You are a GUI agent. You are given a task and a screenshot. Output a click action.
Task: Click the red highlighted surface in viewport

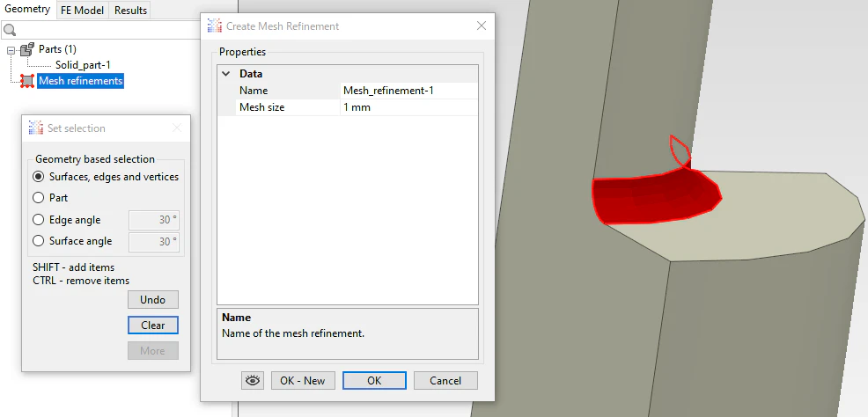[x=653, y=196]
